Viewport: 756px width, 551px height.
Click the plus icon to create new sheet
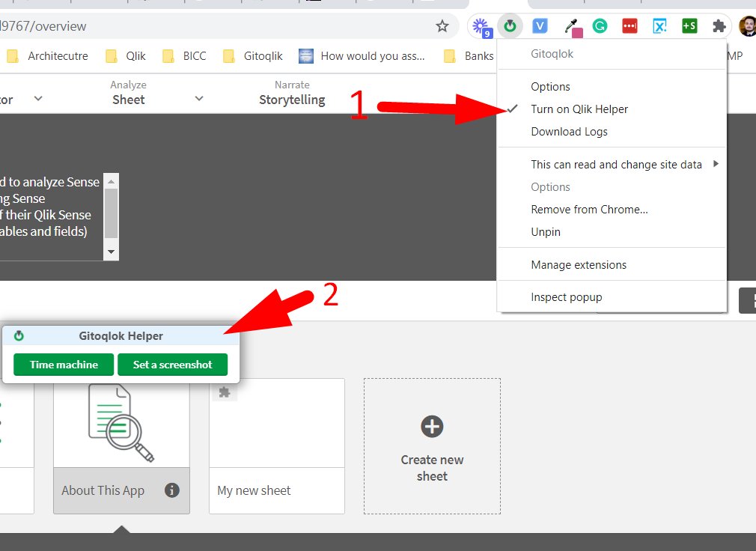coord(432,427)
